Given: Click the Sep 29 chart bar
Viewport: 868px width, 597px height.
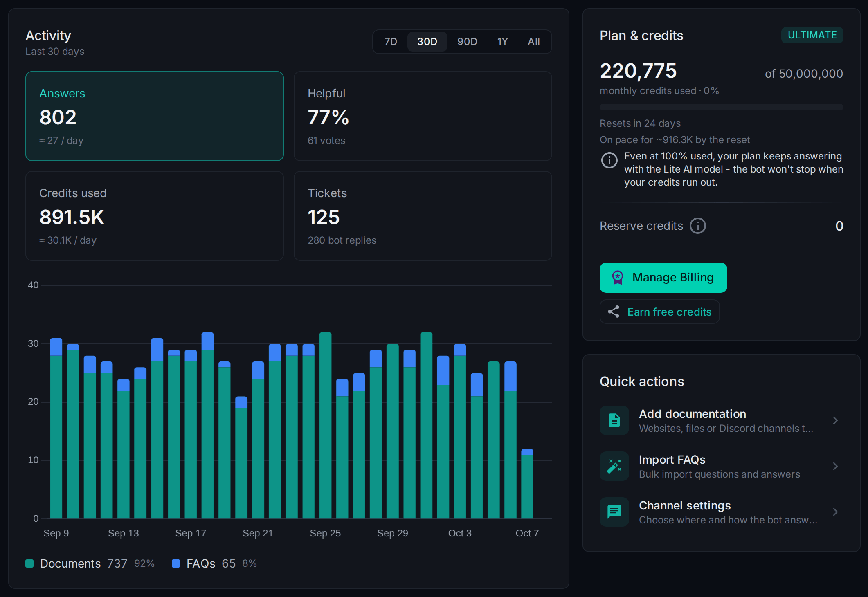Looking at the screenshot, I should pos(393,431).
